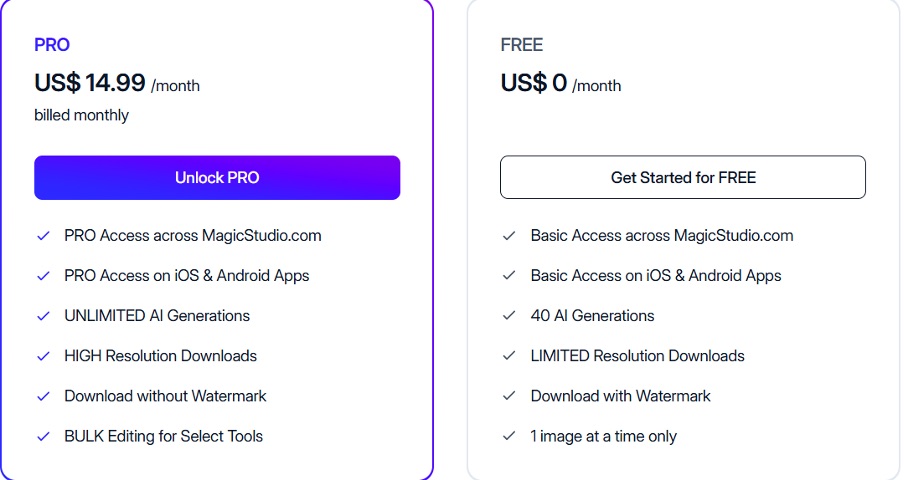Image resolution: width=904 pixels, height=480 pixels.
Task: Click checkmark next to PRO Access on iOS
Action: tap(43, 276)
